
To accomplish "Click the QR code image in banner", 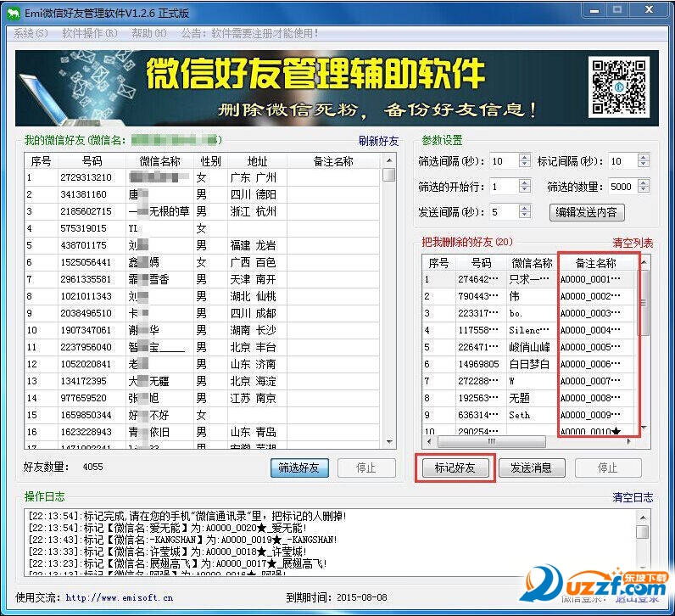I will point(618,87).
